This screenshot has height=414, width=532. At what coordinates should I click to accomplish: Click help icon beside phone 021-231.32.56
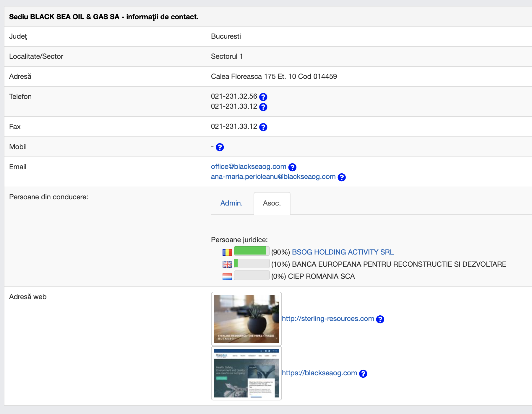[263, 97]
